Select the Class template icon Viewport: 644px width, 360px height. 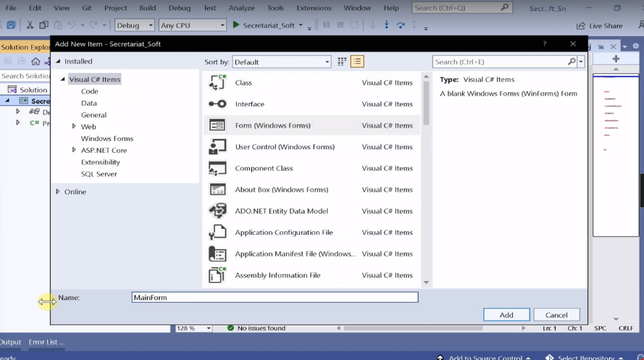(x=217, y=83)
